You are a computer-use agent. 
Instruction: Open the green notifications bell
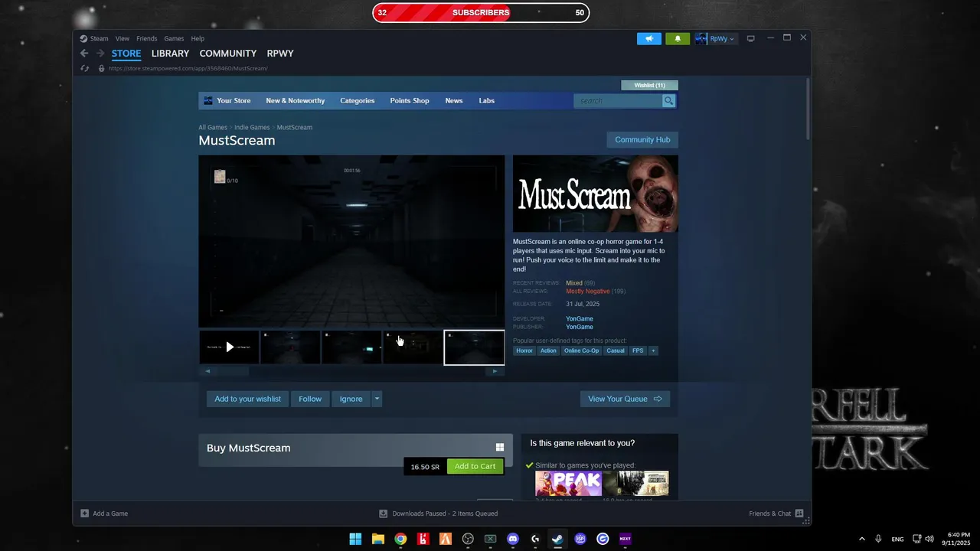click(678, 38)
